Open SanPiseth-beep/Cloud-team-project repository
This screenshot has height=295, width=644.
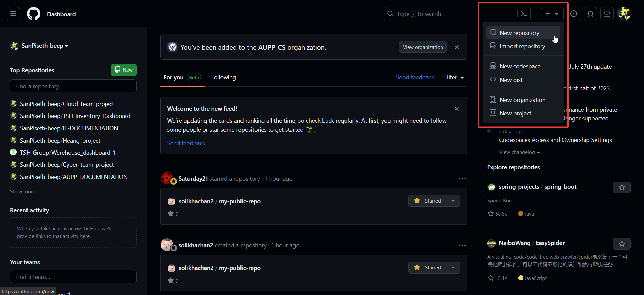(67, 104)
